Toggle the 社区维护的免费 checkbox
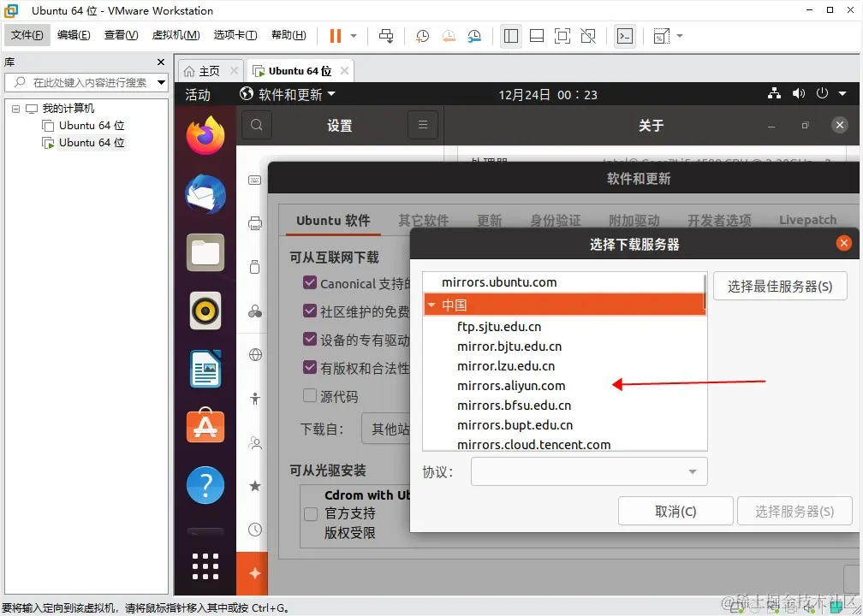The image size is (863, 616). click(x=310, y=311)
